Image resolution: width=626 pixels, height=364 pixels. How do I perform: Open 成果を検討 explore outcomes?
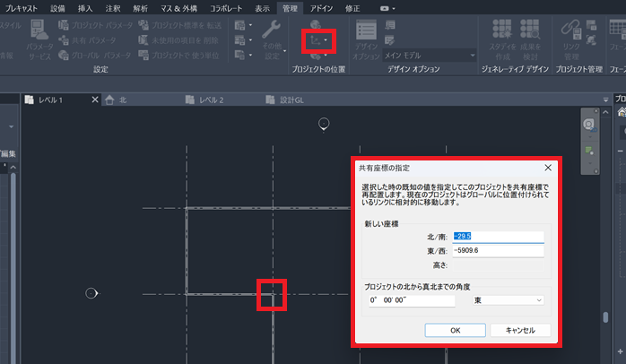(x=530, y=40)
